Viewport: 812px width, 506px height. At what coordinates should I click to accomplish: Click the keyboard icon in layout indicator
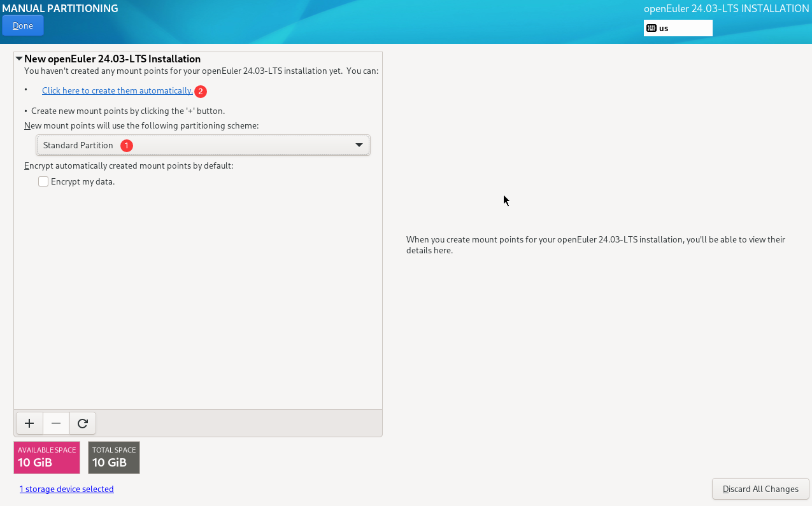(x=651, y=28)
